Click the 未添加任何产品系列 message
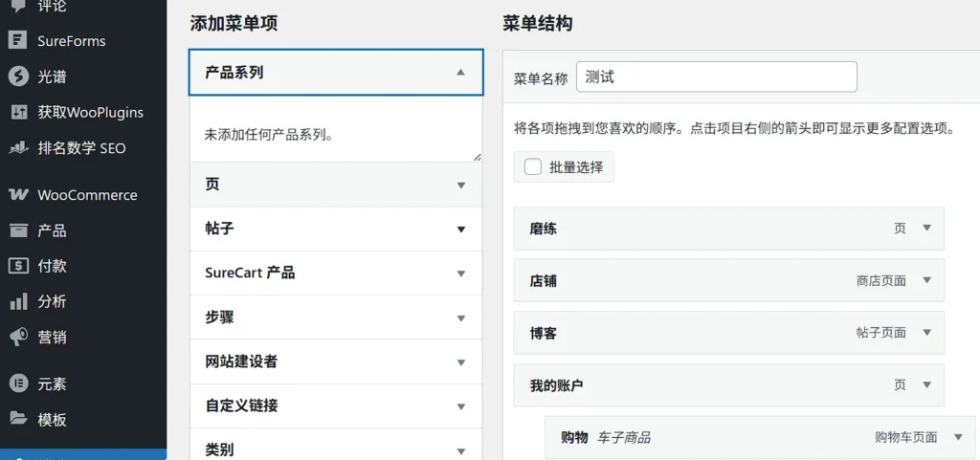Screen dimensions: 980x460 coord(269,135)
